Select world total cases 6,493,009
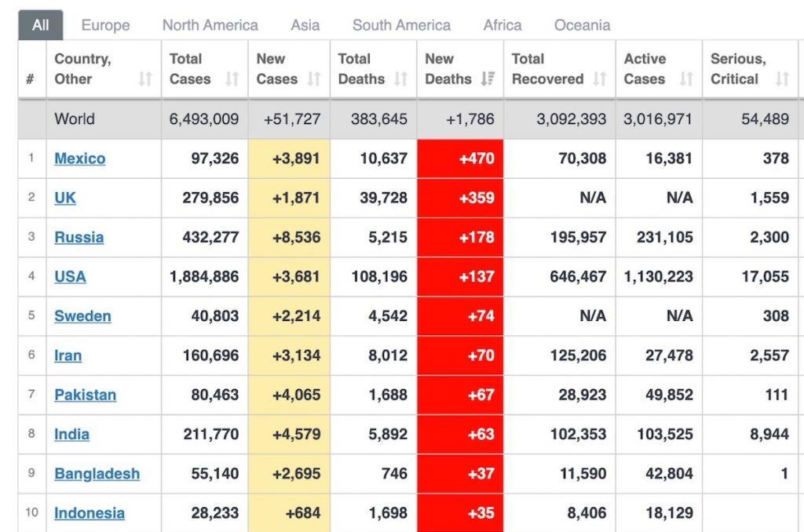The height and width of the screenshot is (532, 804). point(204,119)
